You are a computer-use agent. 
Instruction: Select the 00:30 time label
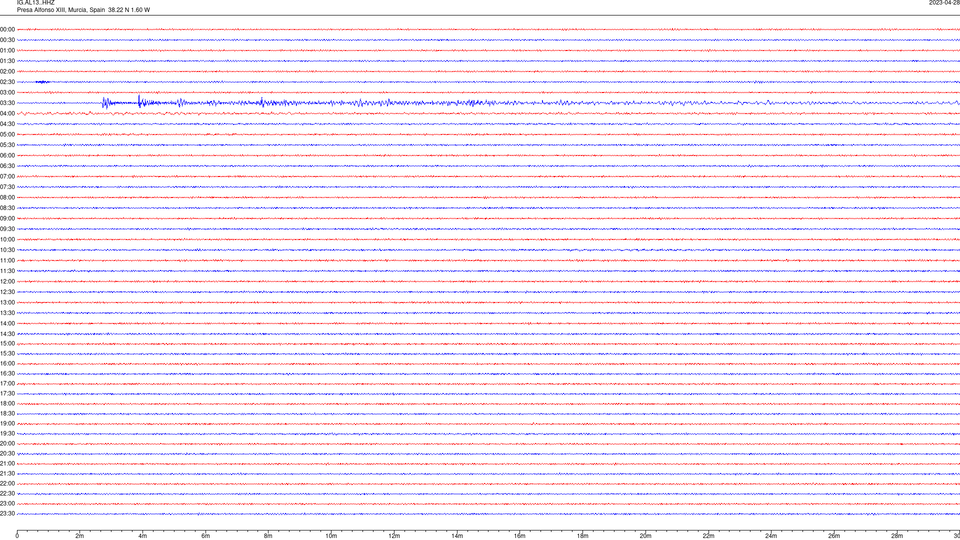(x=7, y=40)
